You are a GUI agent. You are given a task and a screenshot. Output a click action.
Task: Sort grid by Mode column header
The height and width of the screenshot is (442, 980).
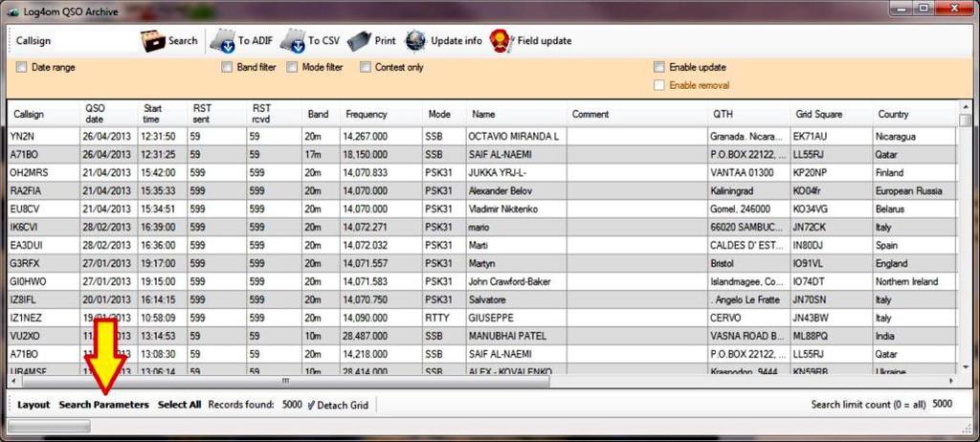click(444, 115)
